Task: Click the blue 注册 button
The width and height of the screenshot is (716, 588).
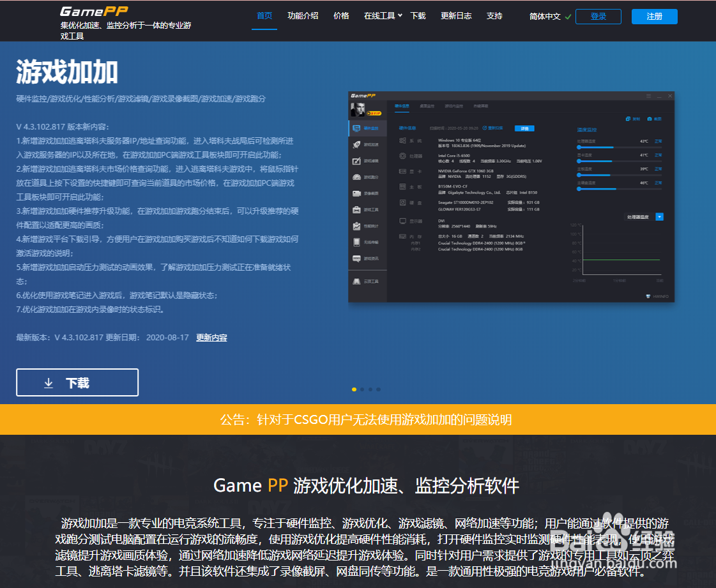Action: (654, 17)
